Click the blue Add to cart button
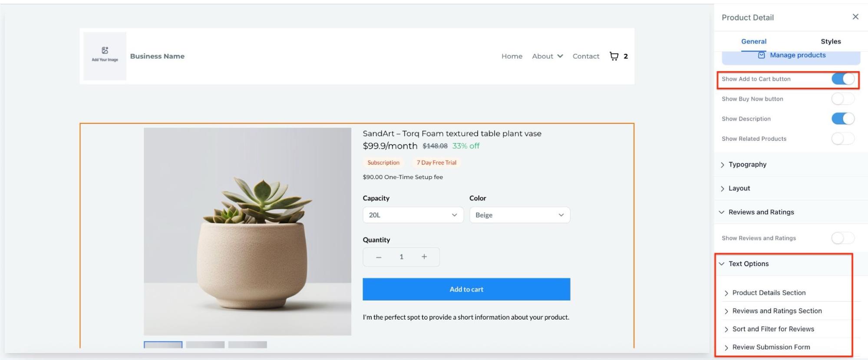This screenshot has width=868, height=360. click(x=466, y=289)
